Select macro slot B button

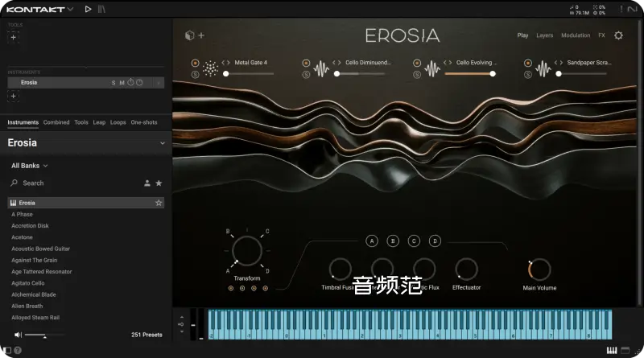point(393,241)
